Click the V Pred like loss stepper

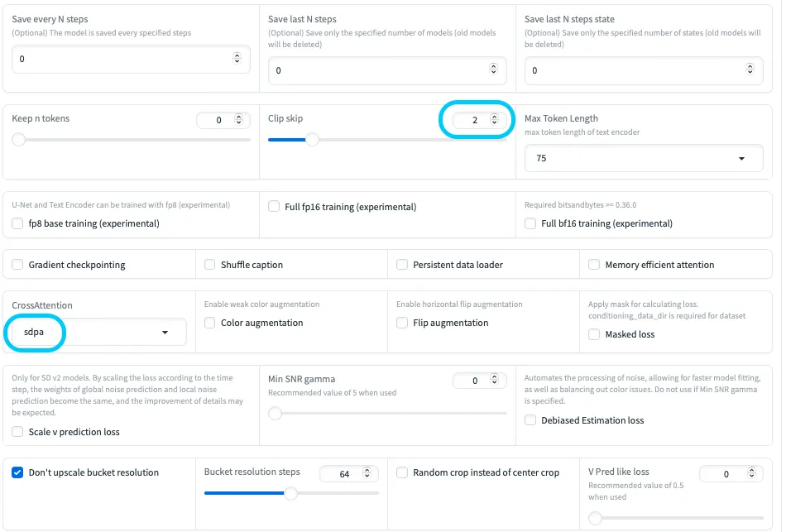(x=751, y=473)
